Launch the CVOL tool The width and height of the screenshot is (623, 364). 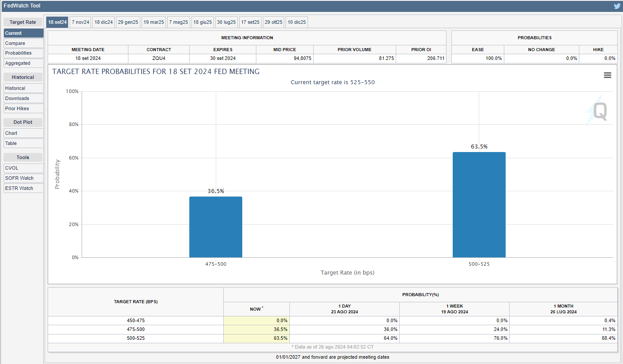(x=23, y=168)
